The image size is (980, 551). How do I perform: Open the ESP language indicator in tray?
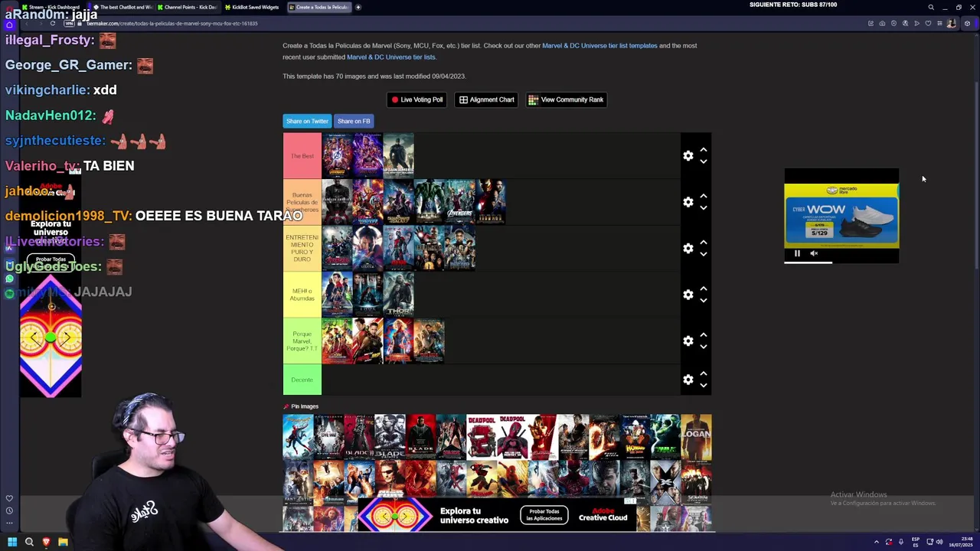(915, 542)
